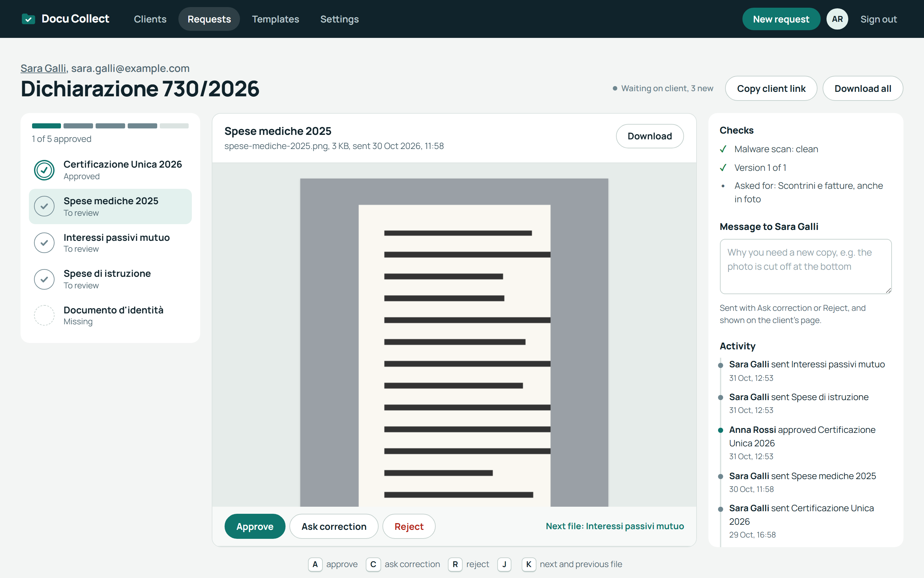Click the Certificazione Unica 2026 approved check icon
This screenshot has width=924, height=578.
coord(44,170)
